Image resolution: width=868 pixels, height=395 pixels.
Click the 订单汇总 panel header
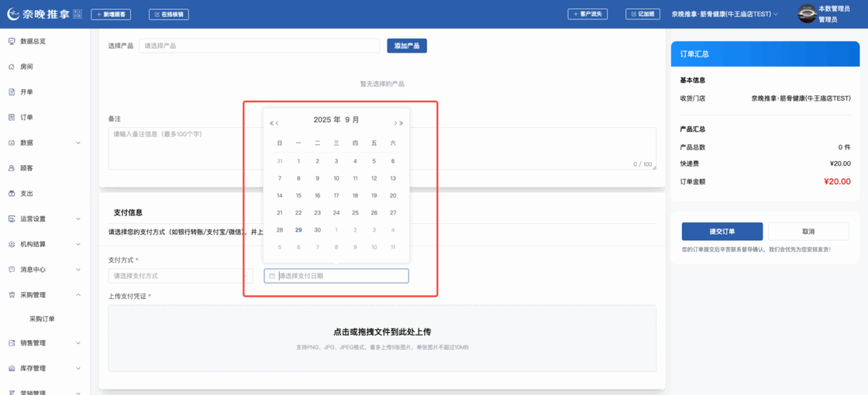765,53
